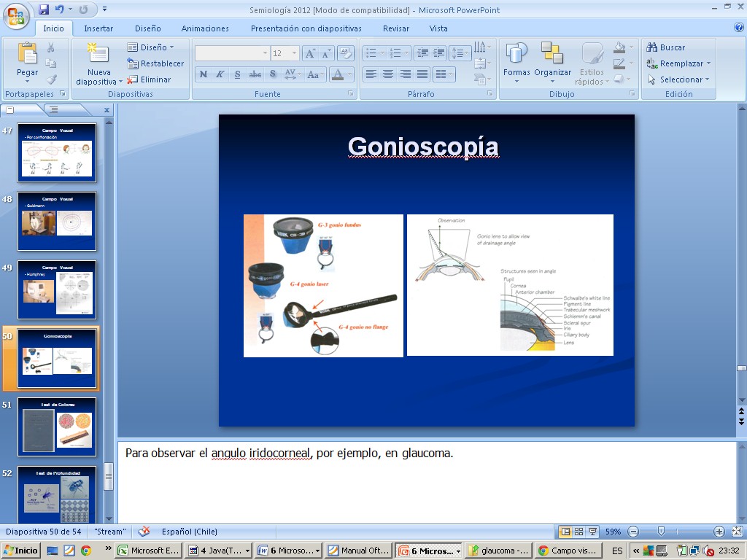Click the increase font size icon
Viewport: 747px width, 560px height.
pos(309,53)
